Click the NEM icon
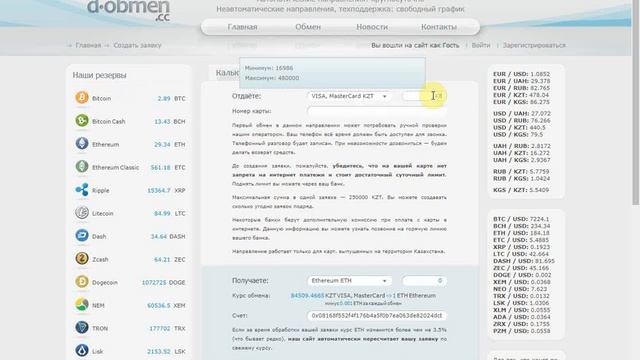Viewport: 640px width, 360px height. tap(82, 304)
